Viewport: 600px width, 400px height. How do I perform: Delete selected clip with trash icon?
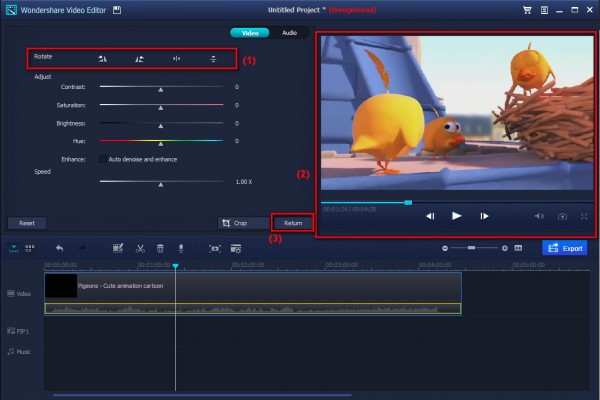tap(160, 248)
